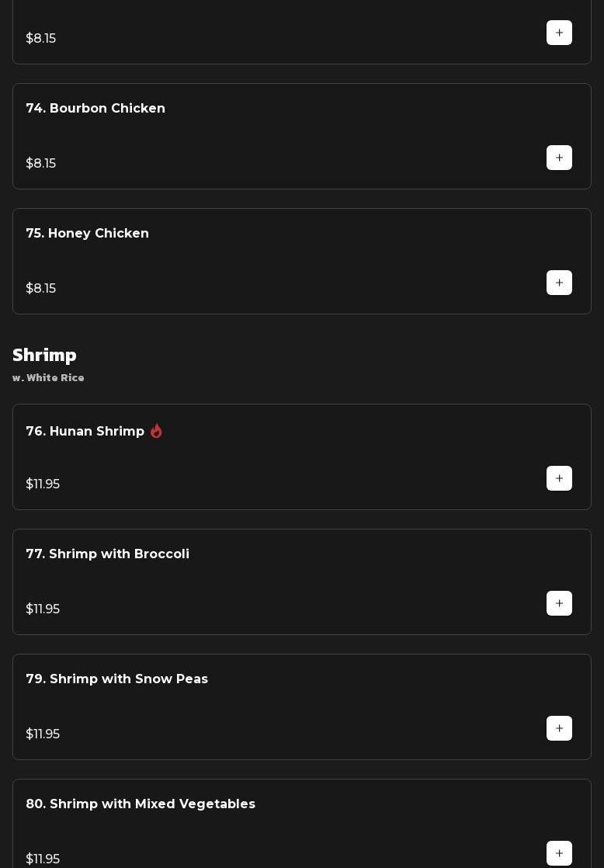Add Shrimp with Snow Peas to order
The image size is (604, 868).
pos(559,728)
